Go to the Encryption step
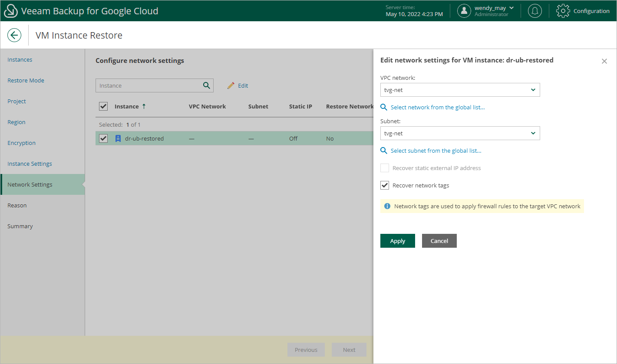 [x=21, y=143]
